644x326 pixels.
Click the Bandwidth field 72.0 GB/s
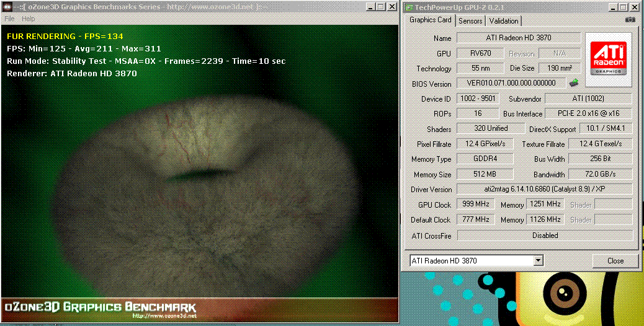click(x=601, y=174)
